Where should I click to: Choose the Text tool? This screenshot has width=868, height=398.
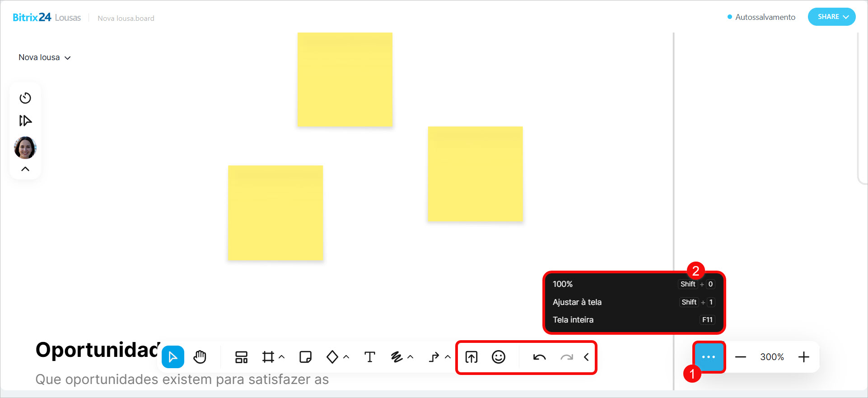pos(369,357)
